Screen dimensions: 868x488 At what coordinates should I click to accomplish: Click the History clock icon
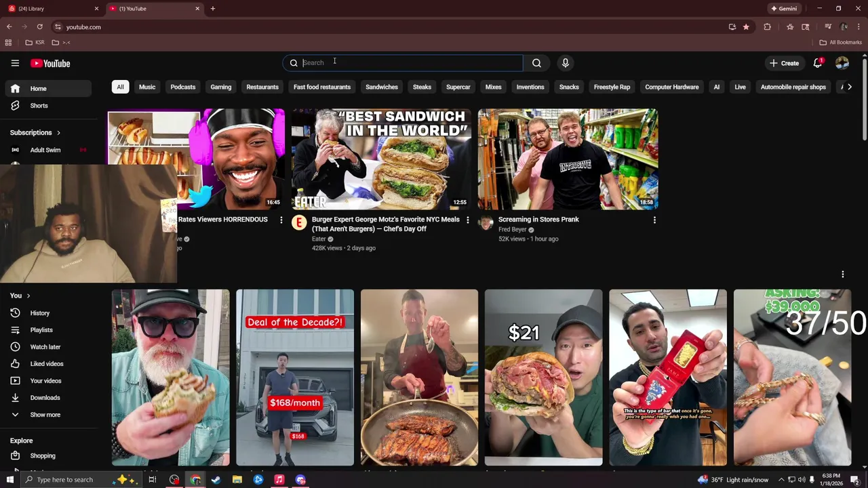click(x=15, y=313)
